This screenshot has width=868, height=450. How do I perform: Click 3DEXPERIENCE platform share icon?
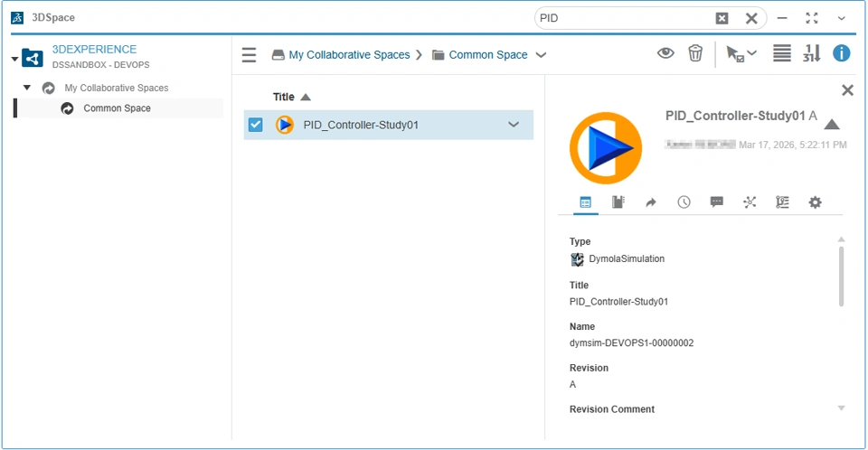(33, 58)
